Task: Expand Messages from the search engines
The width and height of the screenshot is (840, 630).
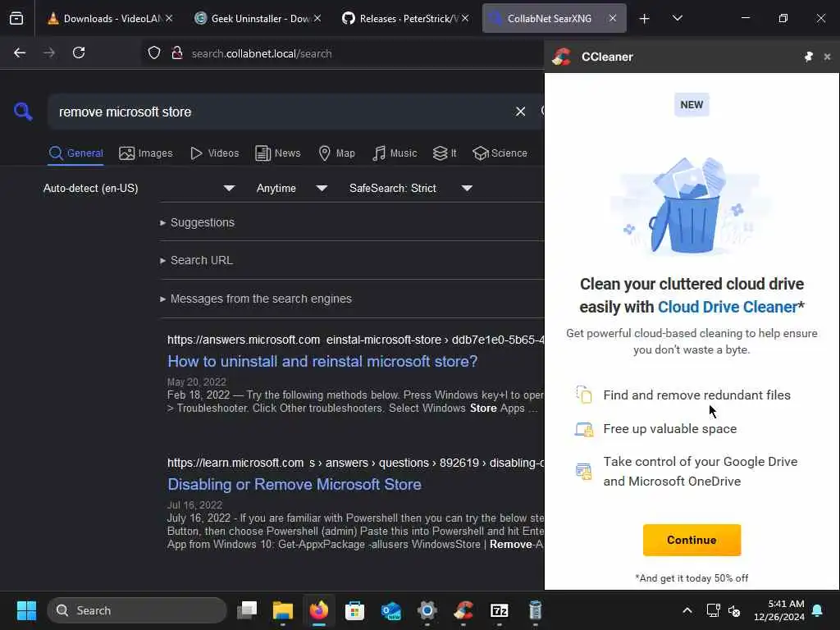Action: point(256,299)
